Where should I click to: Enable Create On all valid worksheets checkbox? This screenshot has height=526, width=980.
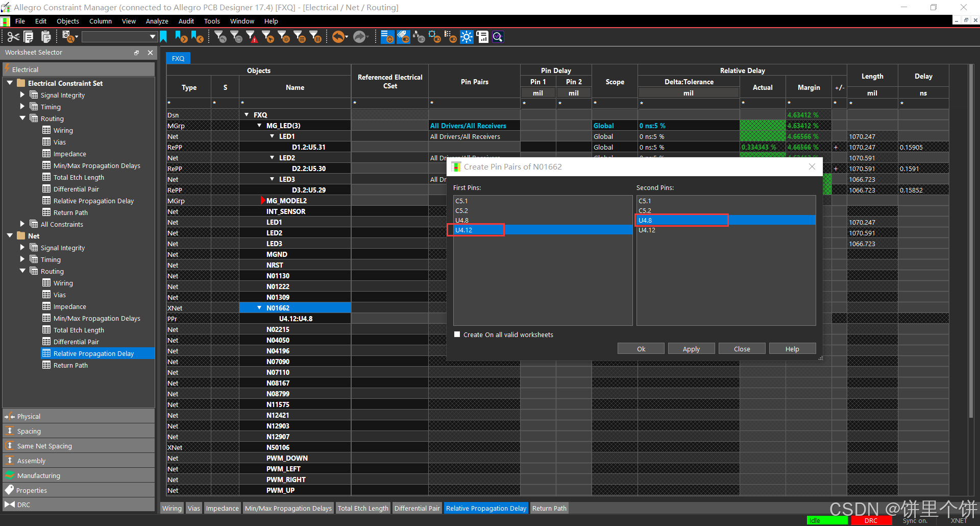457,334
